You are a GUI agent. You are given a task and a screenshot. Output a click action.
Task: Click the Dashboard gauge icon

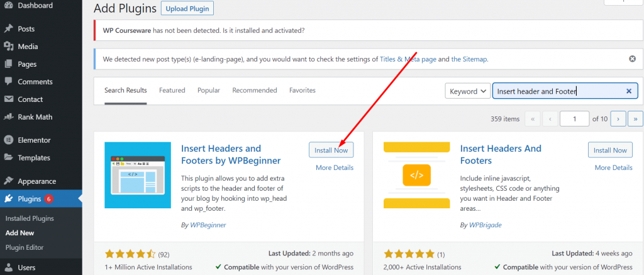point(9,6)
